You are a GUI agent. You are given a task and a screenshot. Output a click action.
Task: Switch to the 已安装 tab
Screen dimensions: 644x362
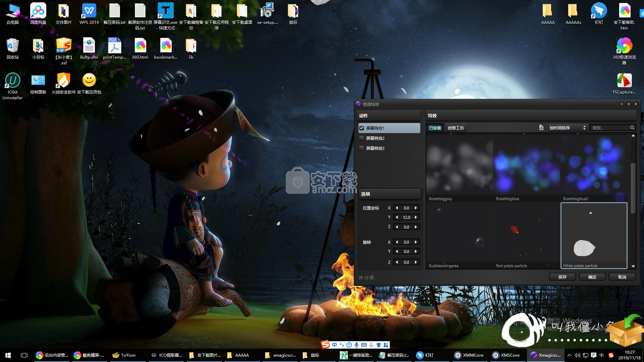[435, 128]
